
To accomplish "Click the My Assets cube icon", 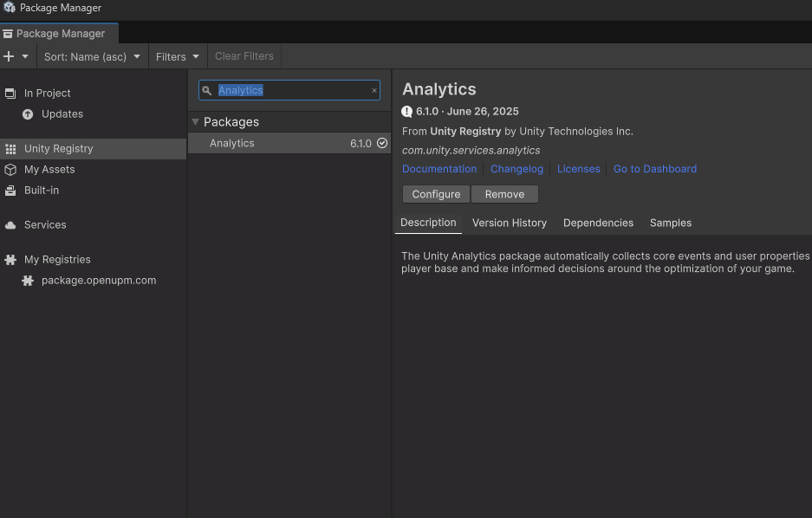I will point(10,170).
